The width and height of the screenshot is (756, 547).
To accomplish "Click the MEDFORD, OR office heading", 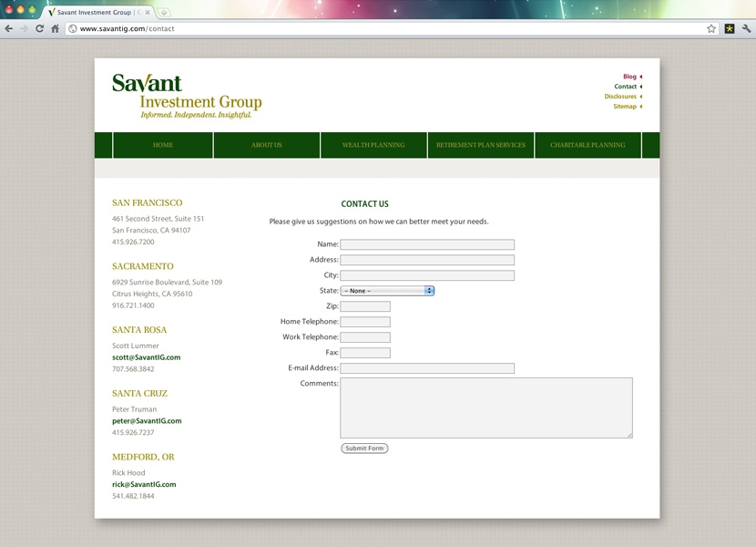I will pyautogui.click(x=143, y=458).
